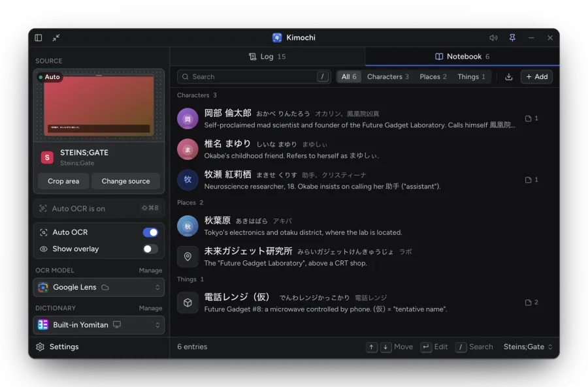Click the location pin icon for 未来ガジェット研究所

(x=188, y=256)
